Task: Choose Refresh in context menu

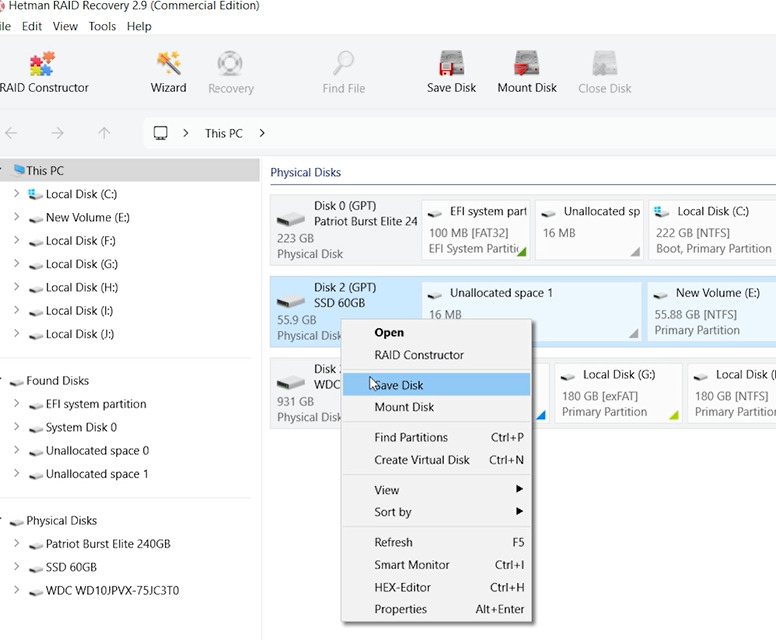Action: pos(436,542)
